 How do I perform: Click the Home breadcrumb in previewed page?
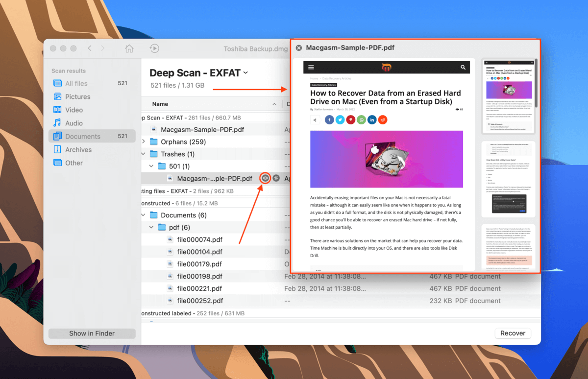314,78
